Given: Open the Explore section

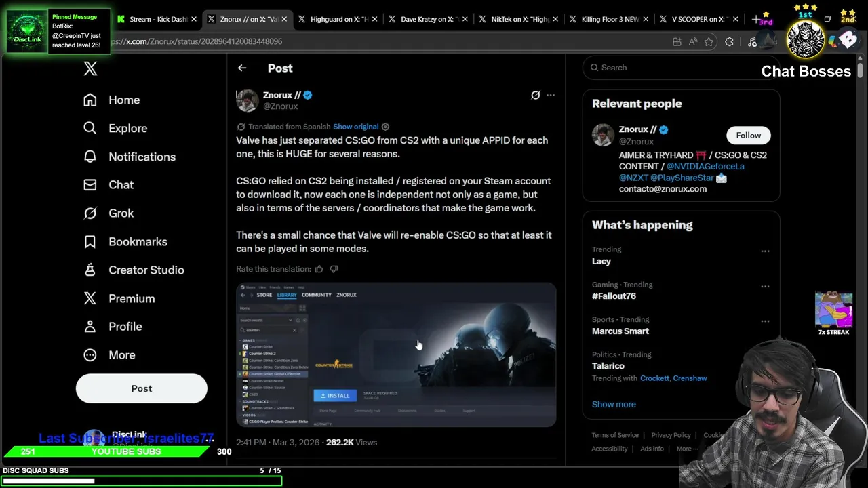Looking at the screenshot, I should pos(115,128).
